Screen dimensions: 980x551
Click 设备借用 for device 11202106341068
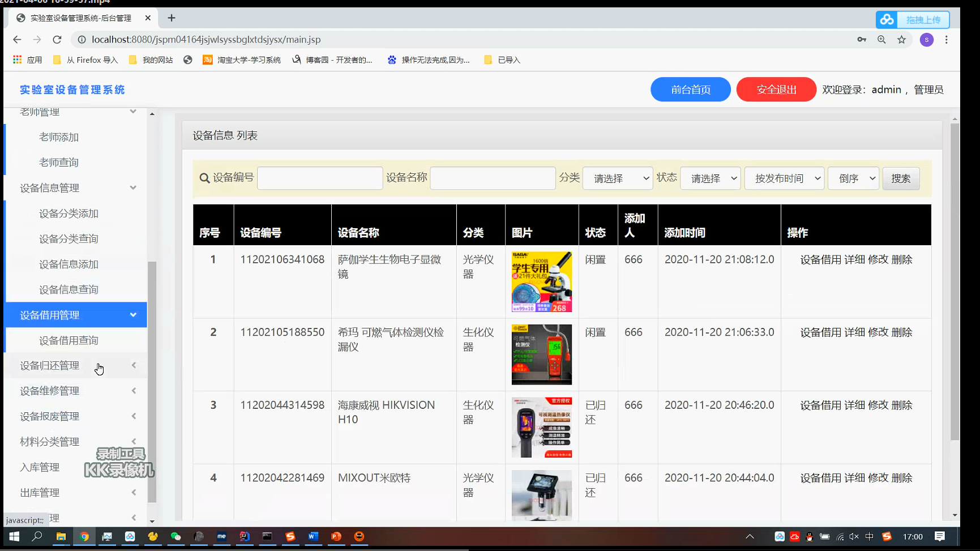tap(820, 259)
